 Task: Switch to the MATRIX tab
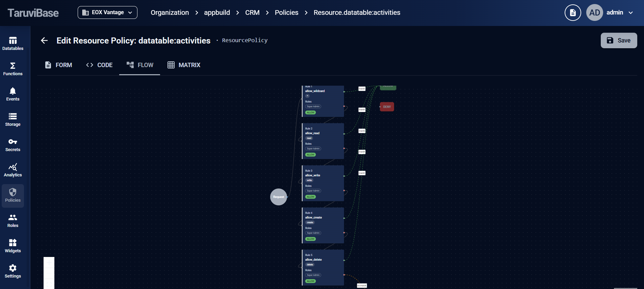(184, 65)
